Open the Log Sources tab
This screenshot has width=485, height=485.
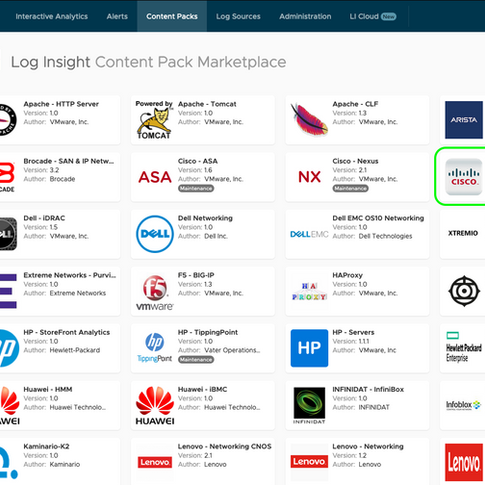238,16
